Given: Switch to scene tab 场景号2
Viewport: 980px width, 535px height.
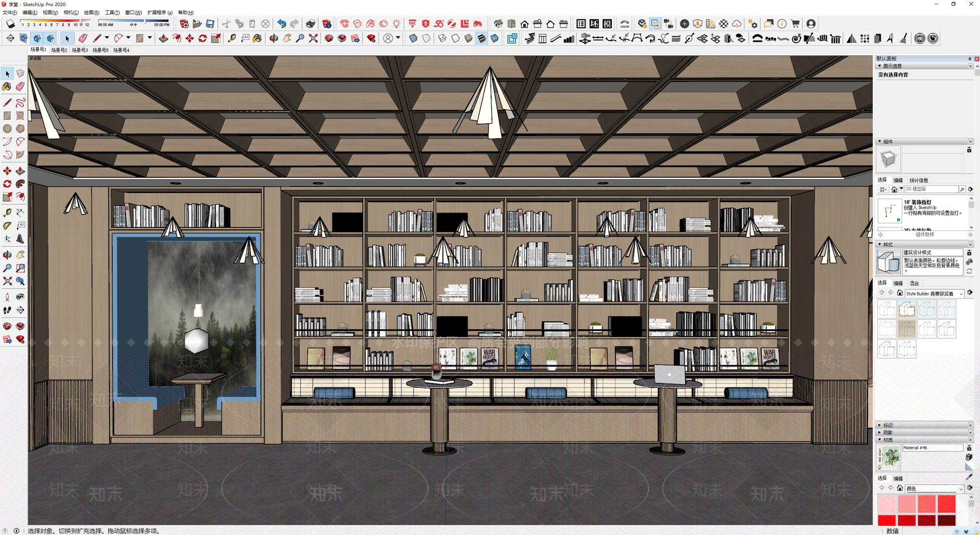Looking at the screenshot, I should (x=59, y=50).
